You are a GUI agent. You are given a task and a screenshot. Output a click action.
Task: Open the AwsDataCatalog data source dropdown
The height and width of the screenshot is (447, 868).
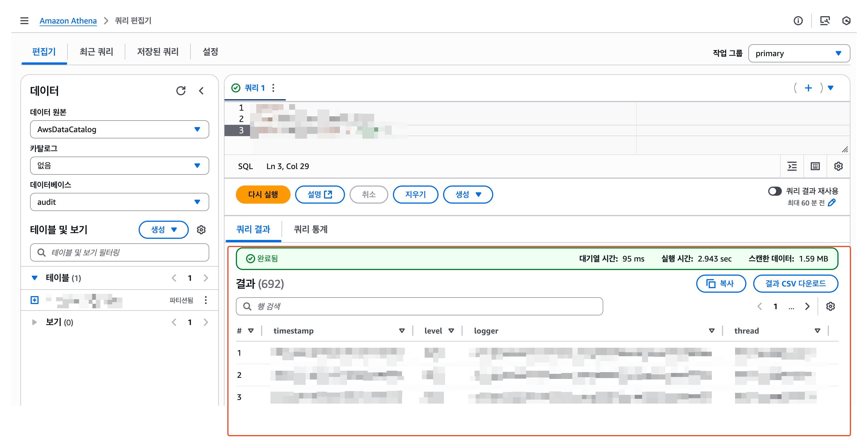tap(119, 129)
